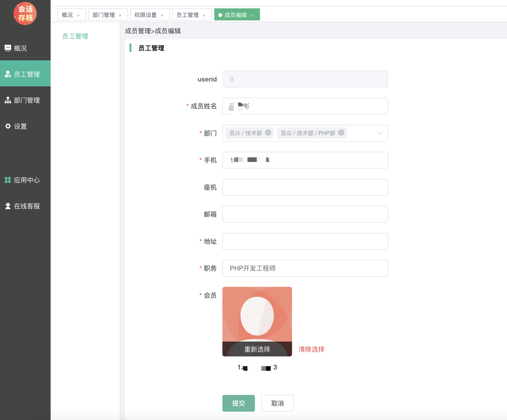Open 在线客服 in the sidebar
This screenshot has height=420, width=507.
click(x=26, y=206)
